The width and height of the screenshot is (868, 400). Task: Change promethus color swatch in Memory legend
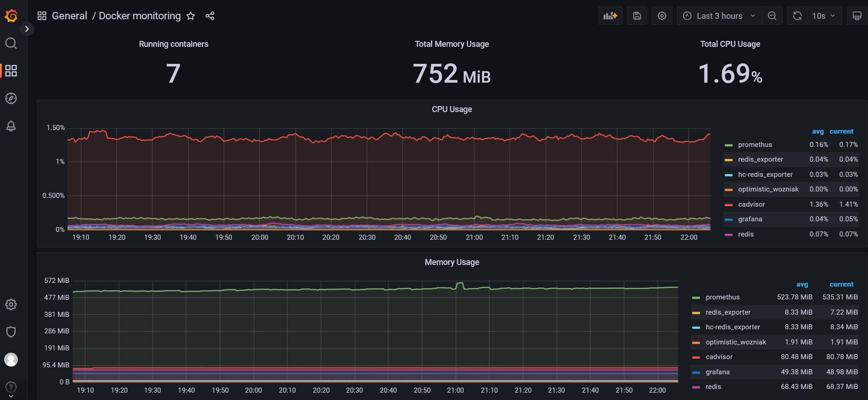(696, 298)
